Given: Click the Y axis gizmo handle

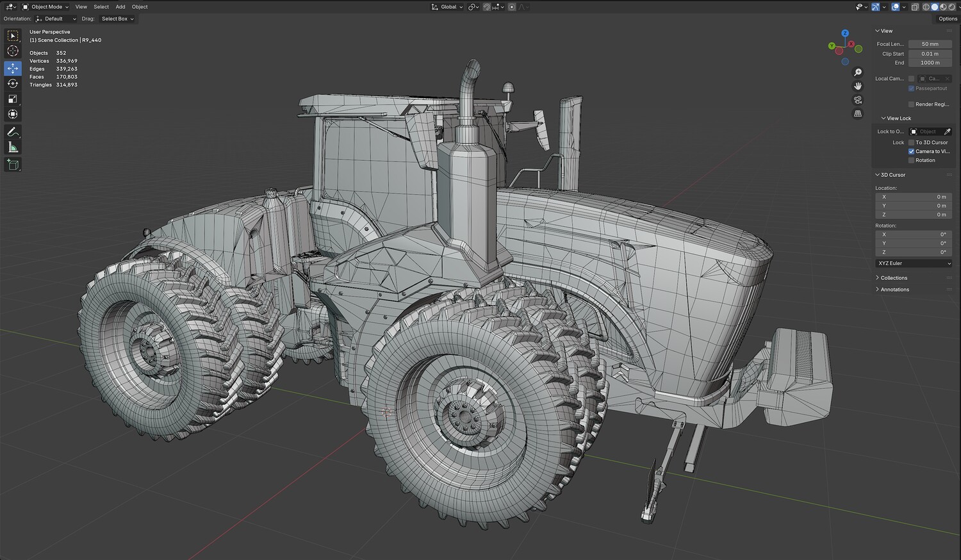Looking at the screenshot, I should 832,46.
